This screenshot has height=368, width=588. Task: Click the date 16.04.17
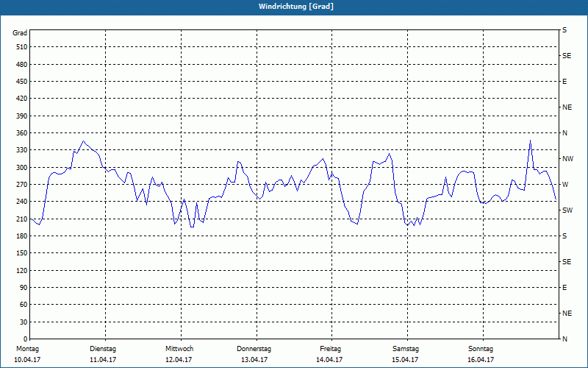(x=481, y=360)
